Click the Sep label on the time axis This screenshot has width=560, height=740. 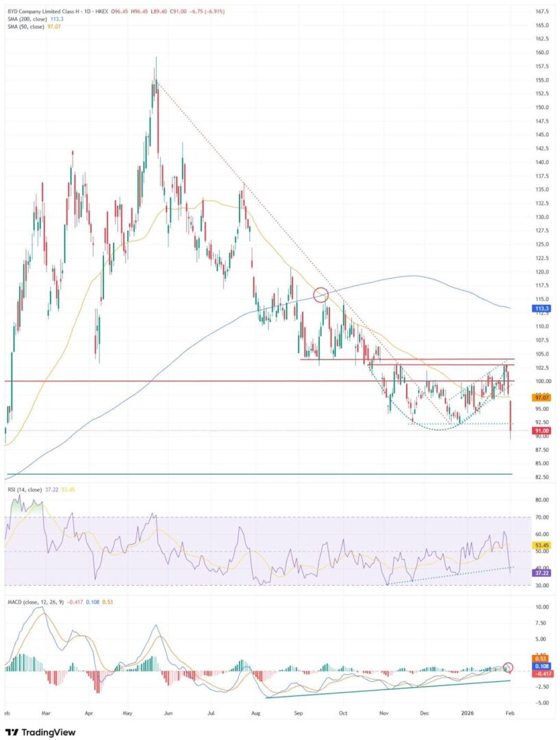298,713
